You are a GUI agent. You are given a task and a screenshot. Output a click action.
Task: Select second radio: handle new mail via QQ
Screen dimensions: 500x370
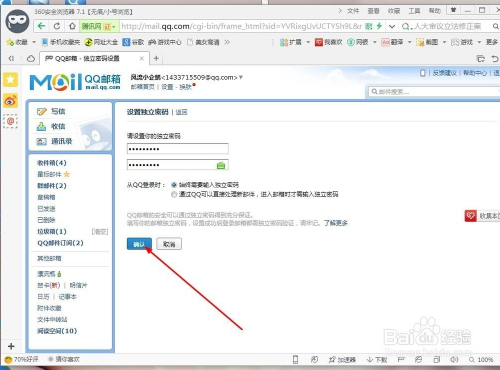174,194
